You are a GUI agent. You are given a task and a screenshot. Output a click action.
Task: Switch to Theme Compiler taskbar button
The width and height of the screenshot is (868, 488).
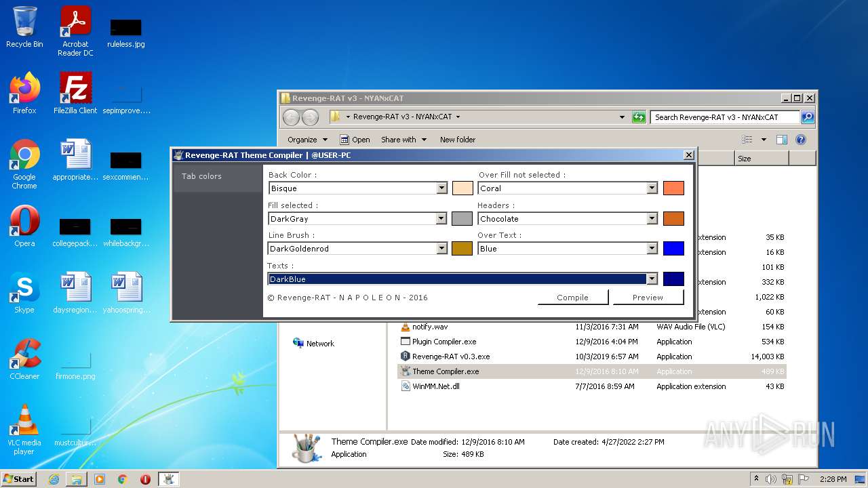[168, 479]
